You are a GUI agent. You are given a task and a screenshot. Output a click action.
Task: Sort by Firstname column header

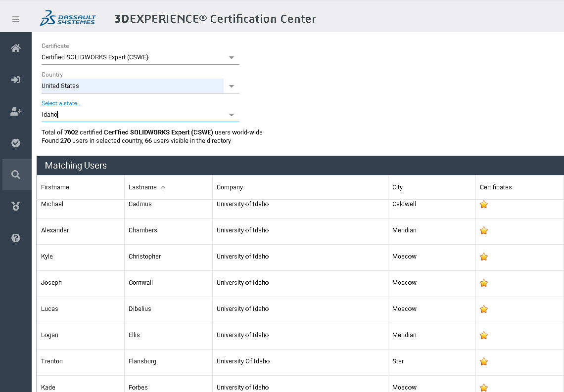pos(55,187)
